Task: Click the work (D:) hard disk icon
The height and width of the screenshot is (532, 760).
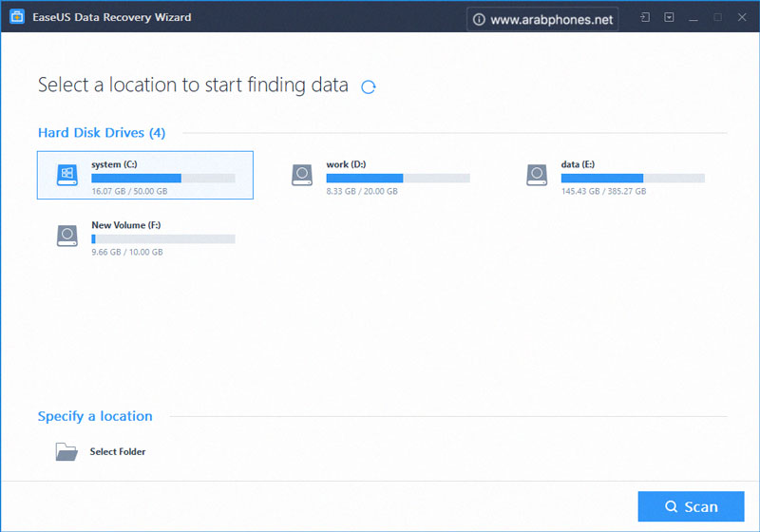Action: pos(302,175)
